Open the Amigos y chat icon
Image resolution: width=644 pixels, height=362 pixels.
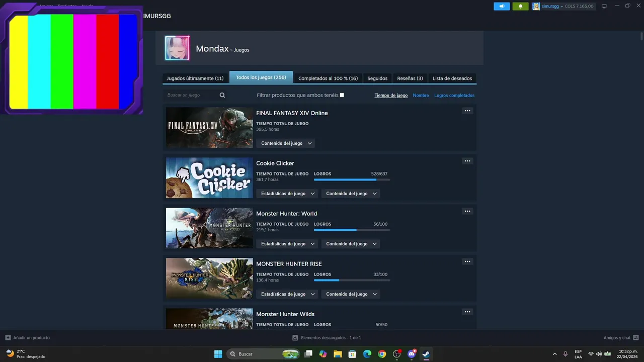636,338
